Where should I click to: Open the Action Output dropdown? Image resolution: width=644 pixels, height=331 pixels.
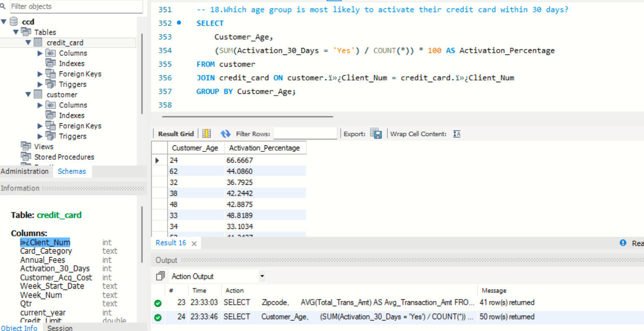point(262,276)
